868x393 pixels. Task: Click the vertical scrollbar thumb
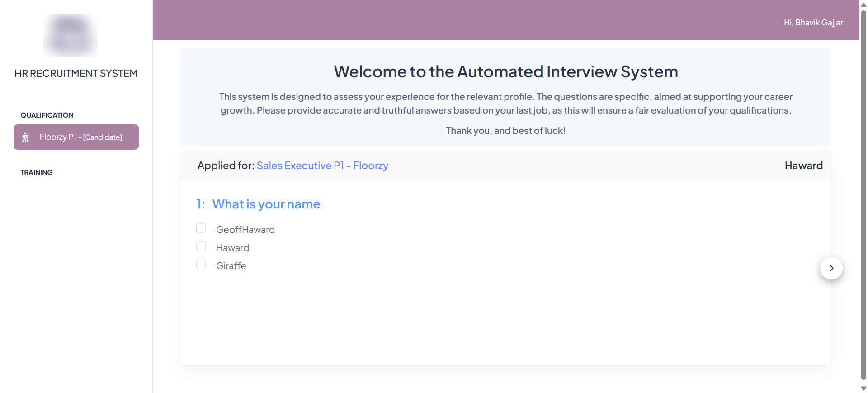coord(863,194)
